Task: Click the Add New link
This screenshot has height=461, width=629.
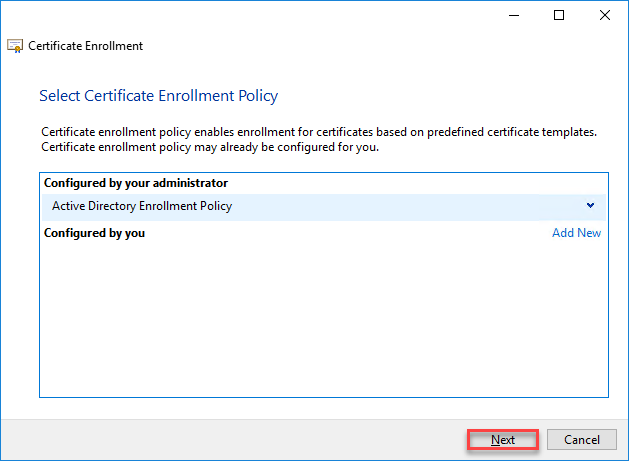Action: (576, 233)
